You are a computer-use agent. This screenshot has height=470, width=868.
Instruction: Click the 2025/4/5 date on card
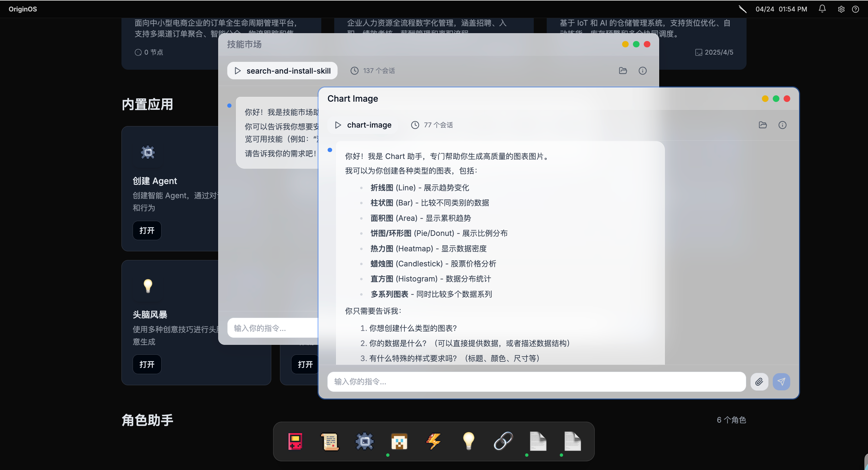[714, 52]
